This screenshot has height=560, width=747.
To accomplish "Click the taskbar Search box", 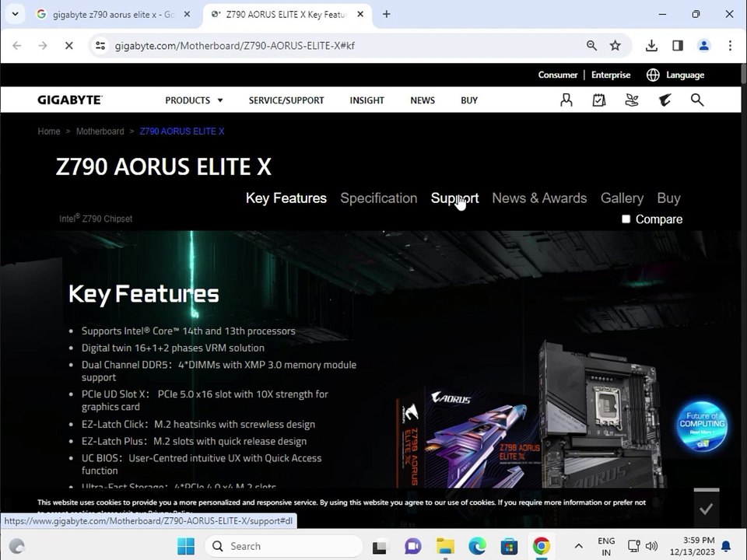I will (x=284, y=546).
